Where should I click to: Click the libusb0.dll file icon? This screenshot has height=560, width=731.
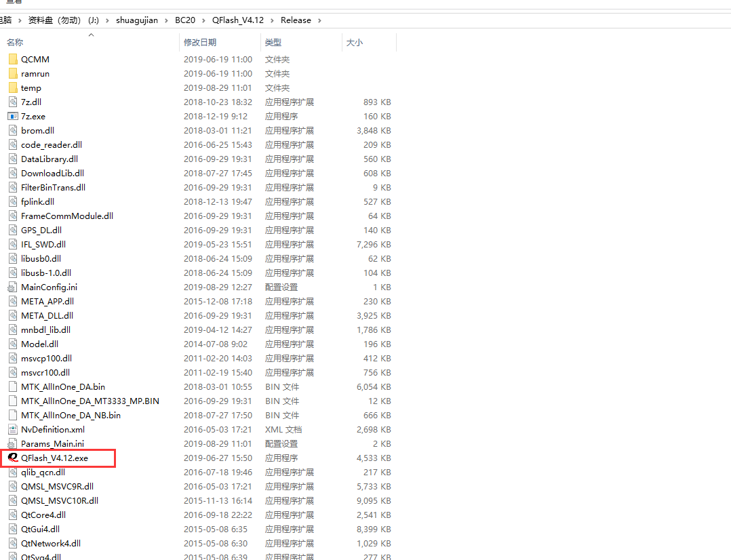click(13, 259)
